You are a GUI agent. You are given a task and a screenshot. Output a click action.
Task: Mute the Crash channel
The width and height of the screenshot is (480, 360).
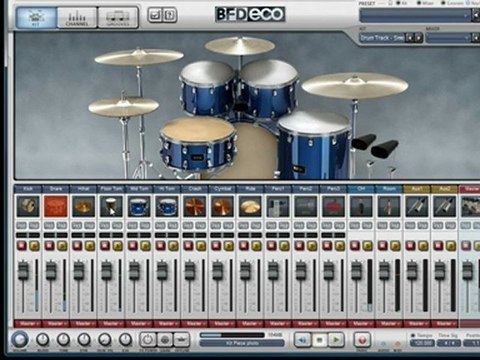click(189, 246)
